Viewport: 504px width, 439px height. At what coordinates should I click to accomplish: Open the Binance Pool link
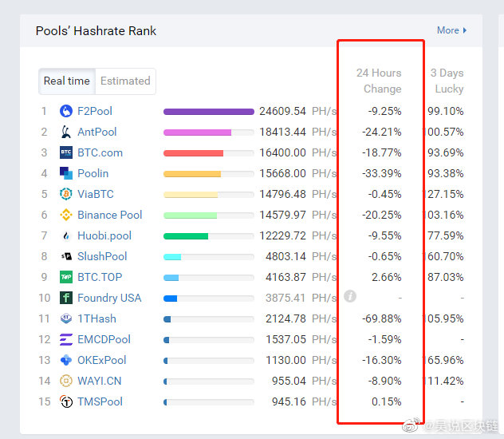point(109,215)
